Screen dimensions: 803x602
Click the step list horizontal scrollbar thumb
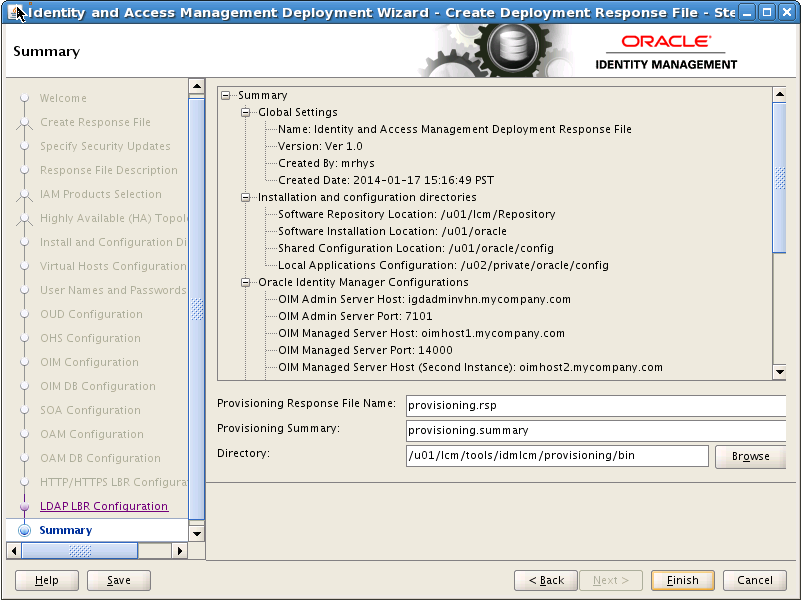pyautogui.click(x=79, y=551)
